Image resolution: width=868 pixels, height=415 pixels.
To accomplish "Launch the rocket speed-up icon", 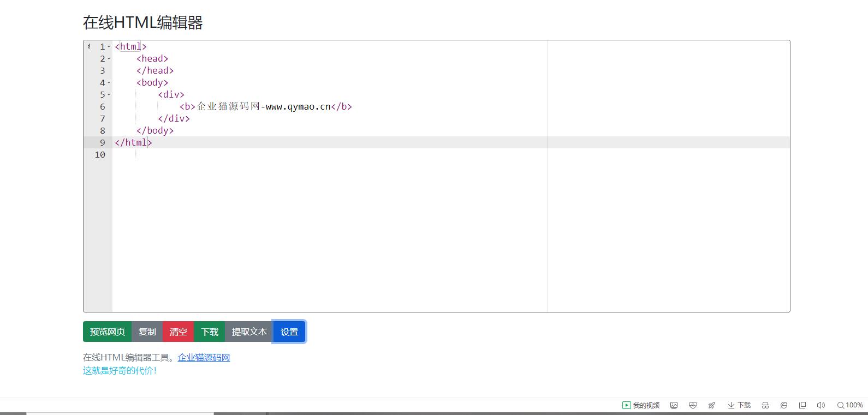I will [712, 405].
